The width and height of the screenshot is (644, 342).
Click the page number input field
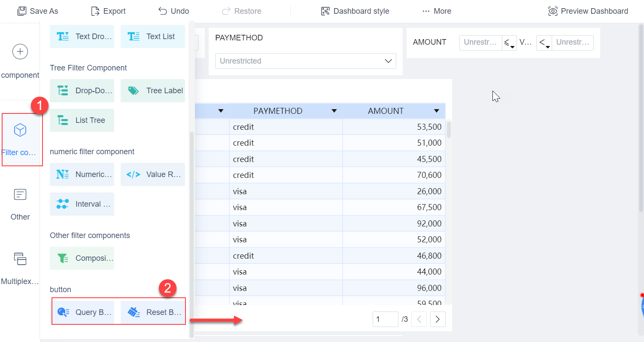tap(385, 319)
